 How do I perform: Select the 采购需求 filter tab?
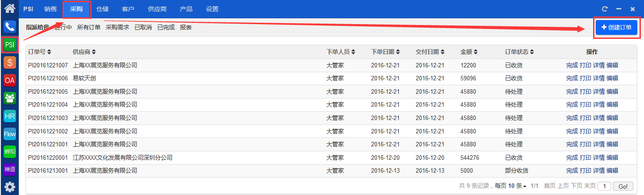(x=117, y=27)
